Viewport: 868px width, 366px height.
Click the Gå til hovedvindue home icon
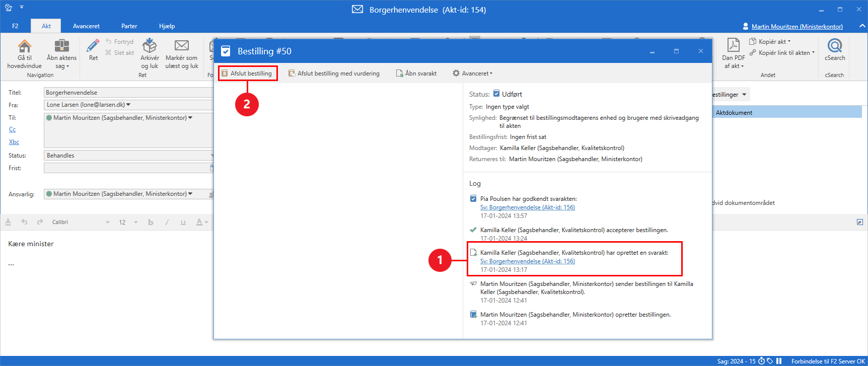pos(24,47)
